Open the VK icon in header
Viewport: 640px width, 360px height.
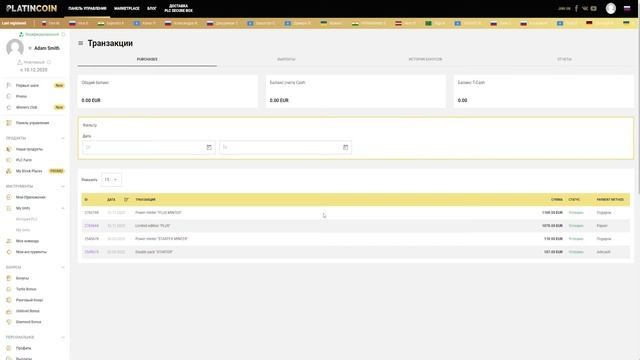pyautogui.click(x=585, y=8)
